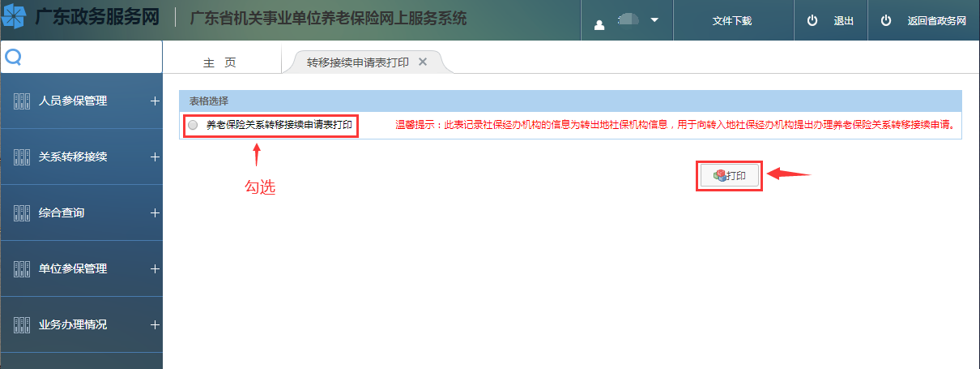This screenshot has width=980, height=369.
Task: Click the 单位参保管理 sidebar icon
Action: click(x=22, y=269)
